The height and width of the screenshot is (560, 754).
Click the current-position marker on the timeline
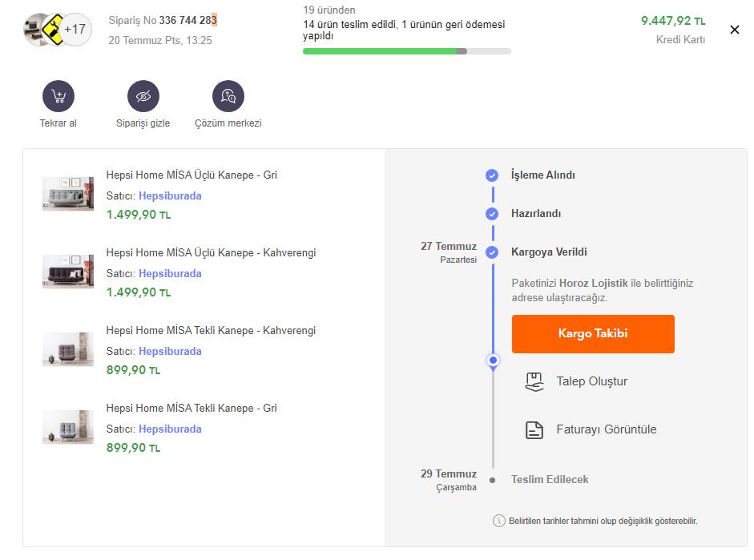point(493,360)
